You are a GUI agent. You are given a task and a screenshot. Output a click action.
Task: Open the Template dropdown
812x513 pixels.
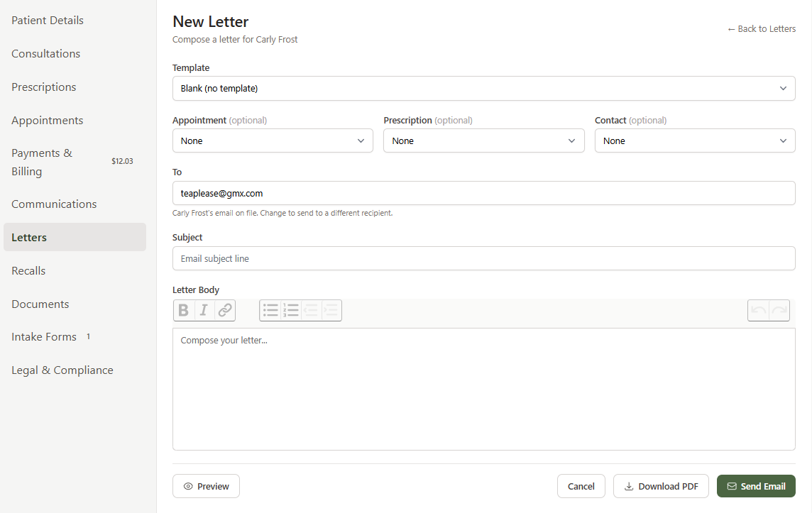point(483,88)
